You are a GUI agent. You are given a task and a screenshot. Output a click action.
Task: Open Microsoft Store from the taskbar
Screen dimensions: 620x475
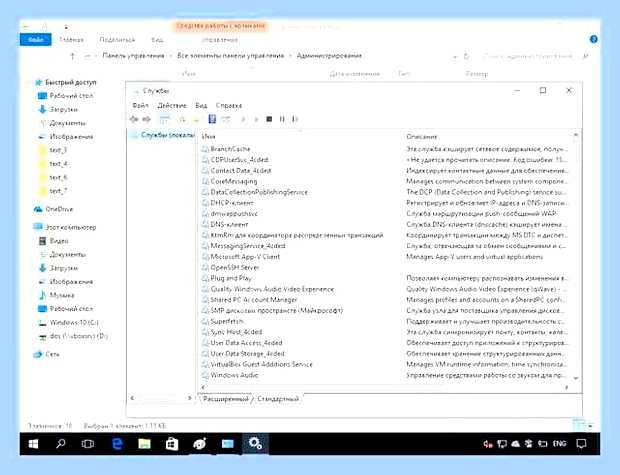pos(172,444)
